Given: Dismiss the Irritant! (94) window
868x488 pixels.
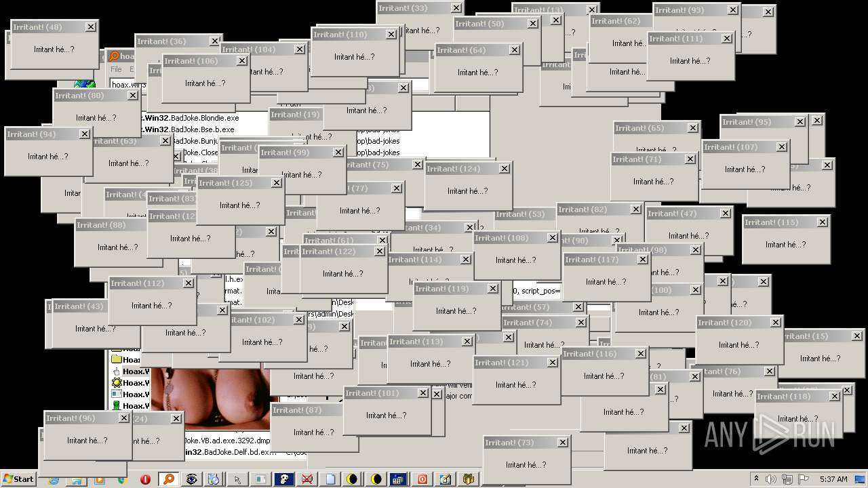Looking at the screenshot, I should point(84,134).
